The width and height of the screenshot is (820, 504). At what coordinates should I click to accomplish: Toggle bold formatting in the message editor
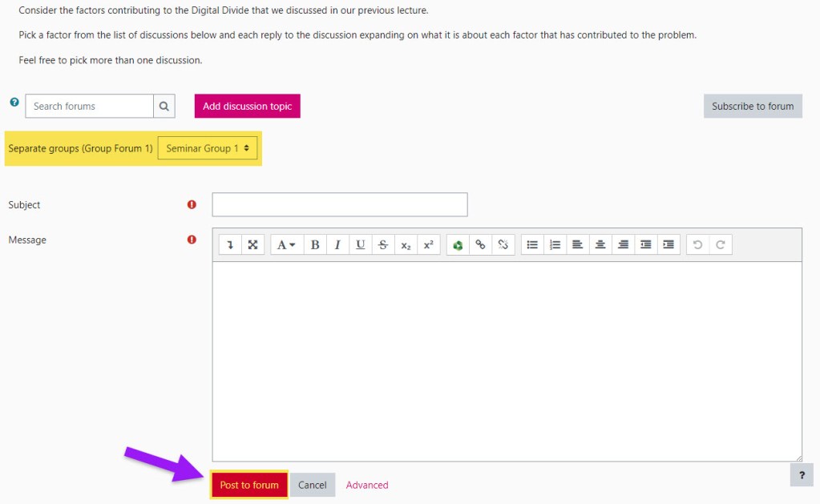tap(314, 245)
